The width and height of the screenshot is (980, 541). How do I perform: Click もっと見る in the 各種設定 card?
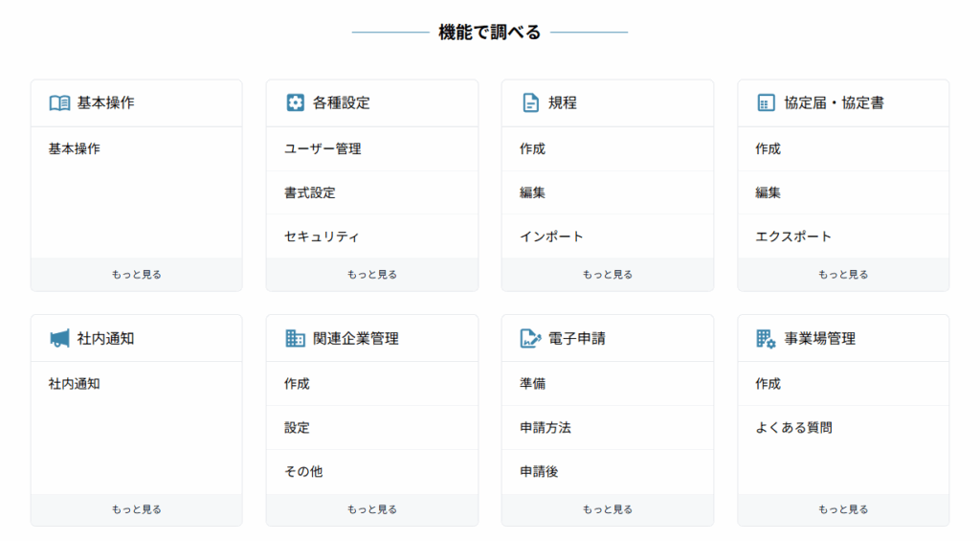click(x=372, y=275)
